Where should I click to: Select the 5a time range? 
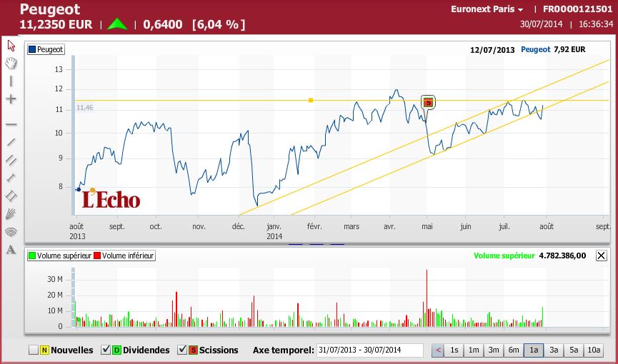click(x=574, y=350)
